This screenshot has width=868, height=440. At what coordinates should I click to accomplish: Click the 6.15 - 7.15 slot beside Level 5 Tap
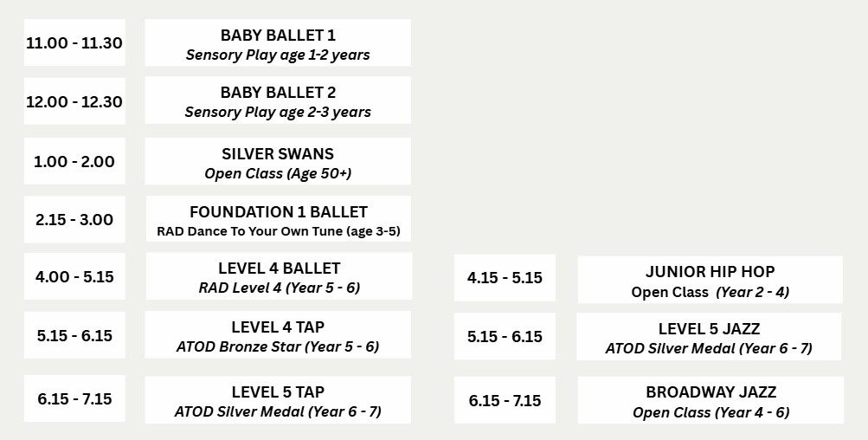tap(74, 399)
